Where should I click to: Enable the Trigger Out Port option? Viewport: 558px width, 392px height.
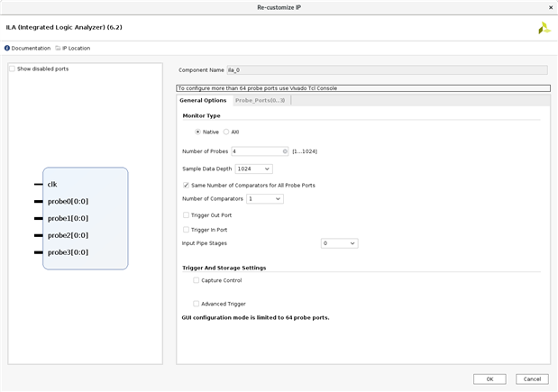coord(186,215)
